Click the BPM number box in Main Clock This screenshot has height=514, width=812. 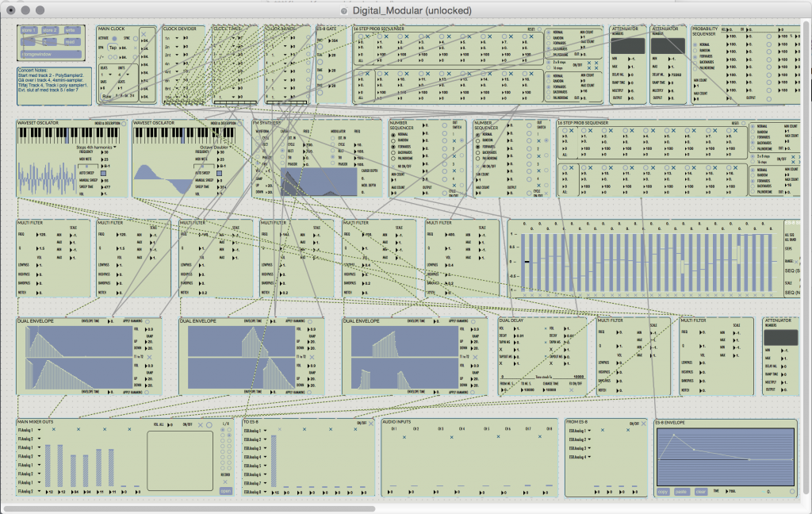pyautogui.click(x=124, y=48)
